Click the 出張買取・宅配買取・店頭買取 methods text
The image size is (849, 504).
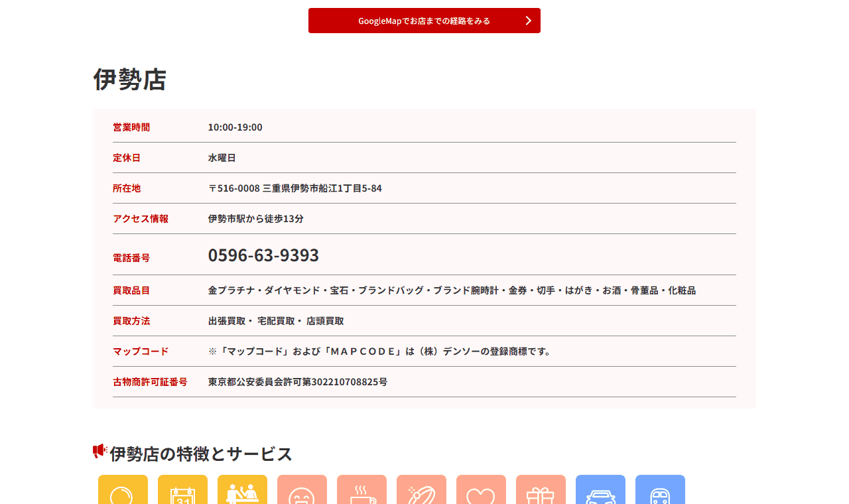(276, 321)
